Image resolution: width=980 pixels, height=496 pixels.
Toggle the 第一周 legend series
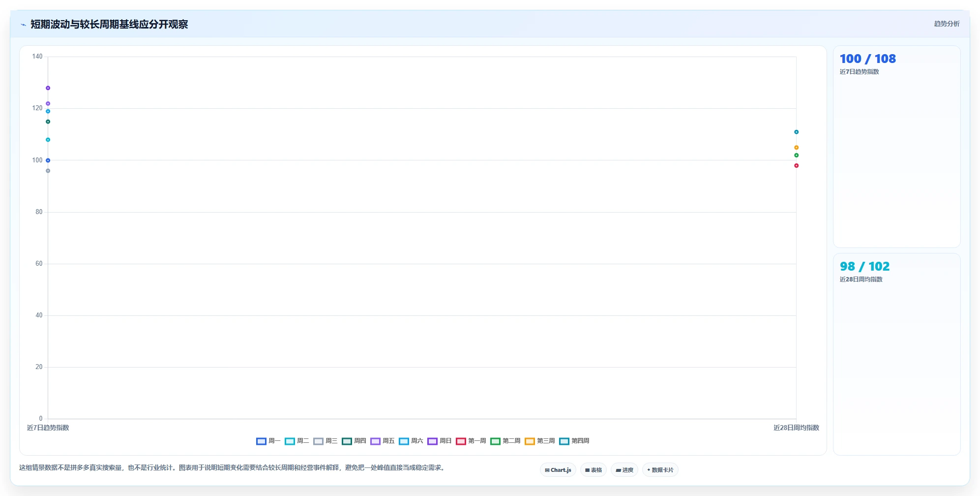(x=471, y=441)
